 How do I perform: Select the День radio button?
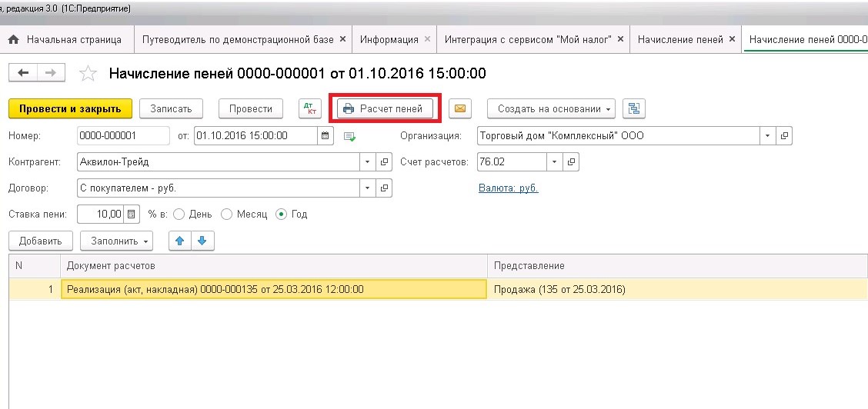pyautogui.click(x=179, y=214)
